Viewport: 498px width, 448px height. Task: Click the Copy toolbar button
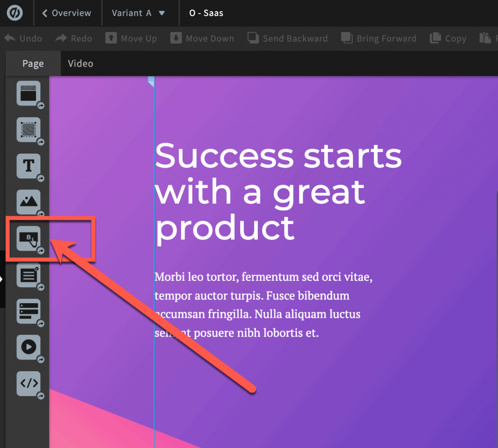point(448,38)
